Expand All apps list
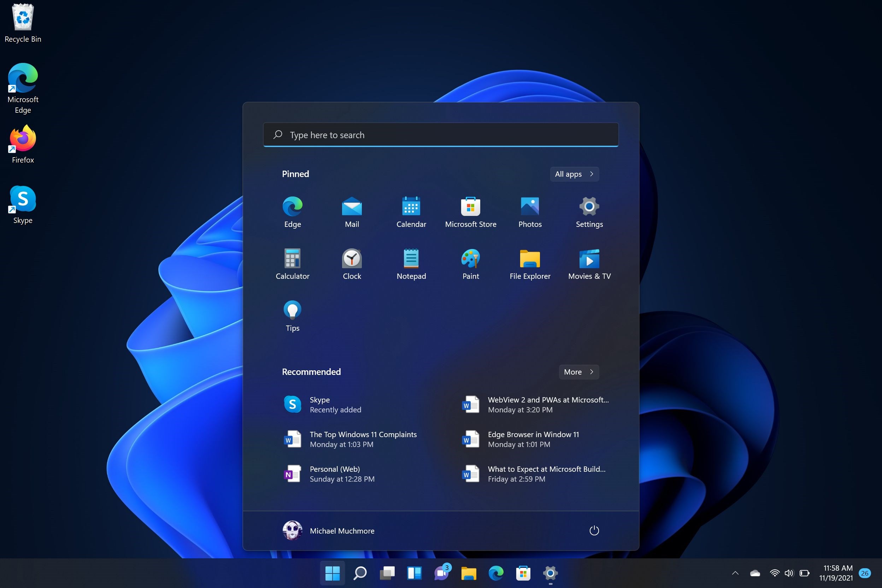The image size is (882, 588). (574, 174)
